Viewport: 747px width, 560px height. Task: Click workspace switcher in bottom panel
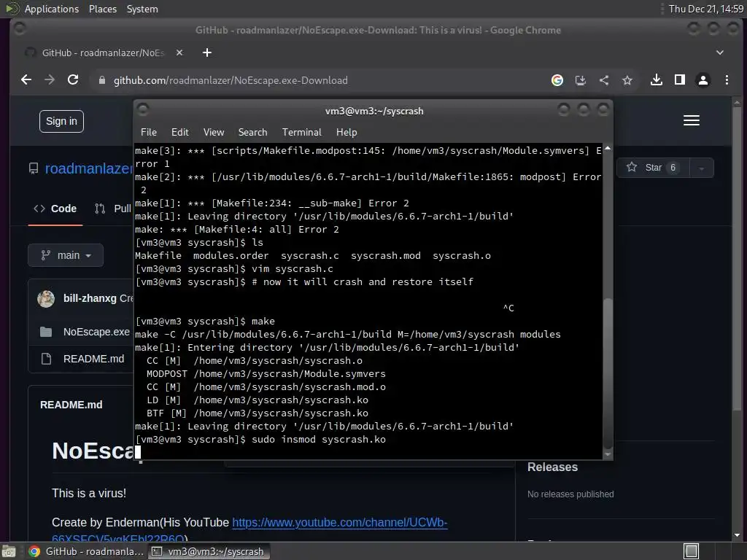692,551
